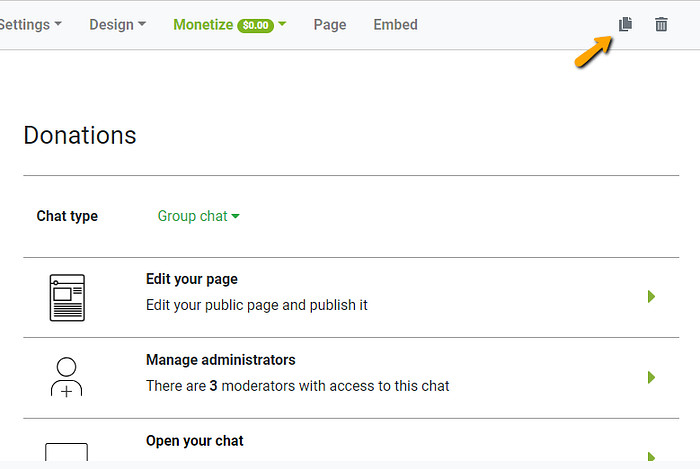
Task: Expand the Edit your page row arrow
Action: pos(651,296)
